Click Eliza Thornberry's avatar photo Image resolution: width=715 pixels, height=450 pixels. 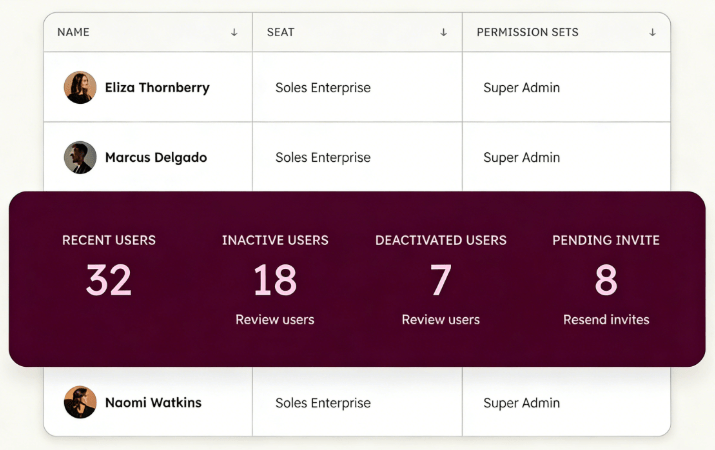(x=80, y=88)
